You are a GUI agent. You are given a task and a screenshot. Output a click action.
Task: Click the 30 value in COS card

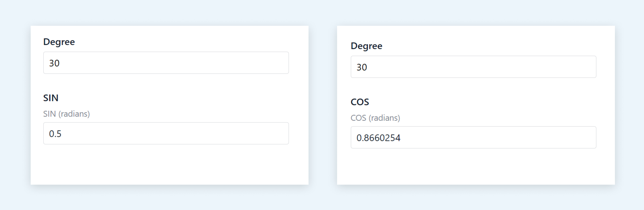(362, 67)
